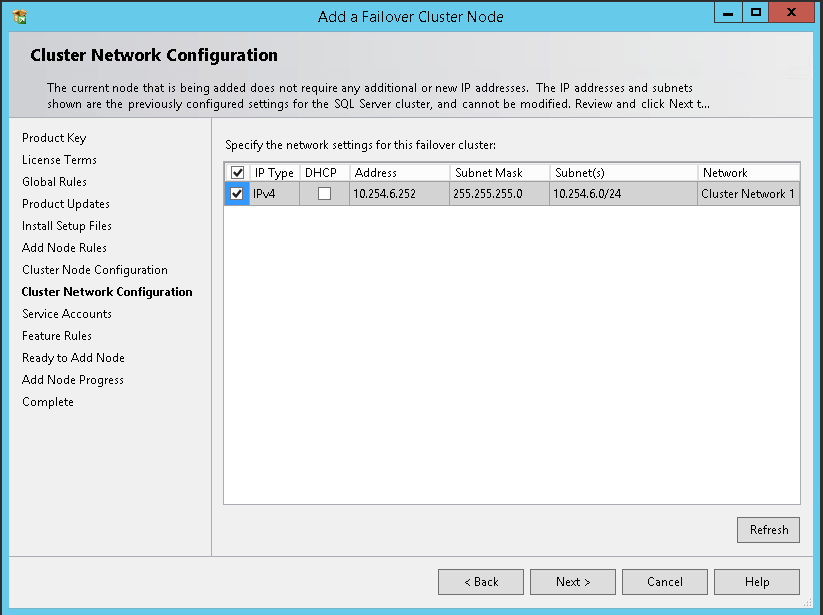This screenshot has height=615, width=823.
Task: Click the IP Type column header
Action: coord(275,173)
